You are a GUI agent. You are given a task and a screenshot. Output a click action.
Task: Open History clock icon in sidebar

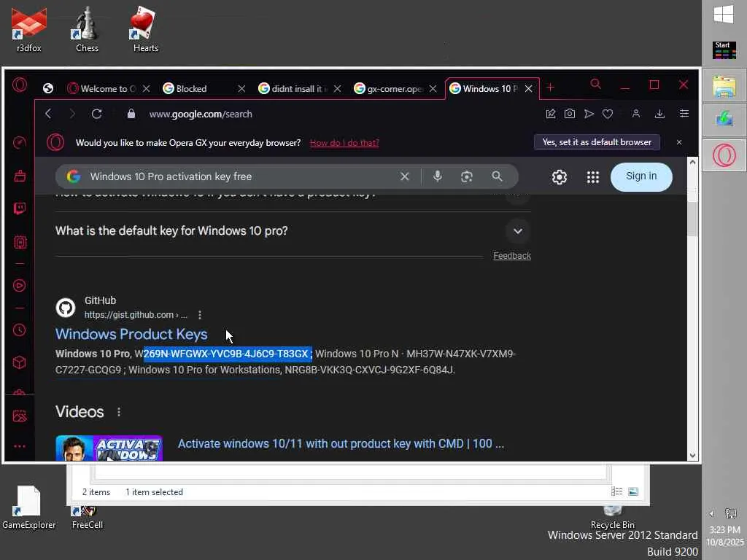tap(20, 330)
